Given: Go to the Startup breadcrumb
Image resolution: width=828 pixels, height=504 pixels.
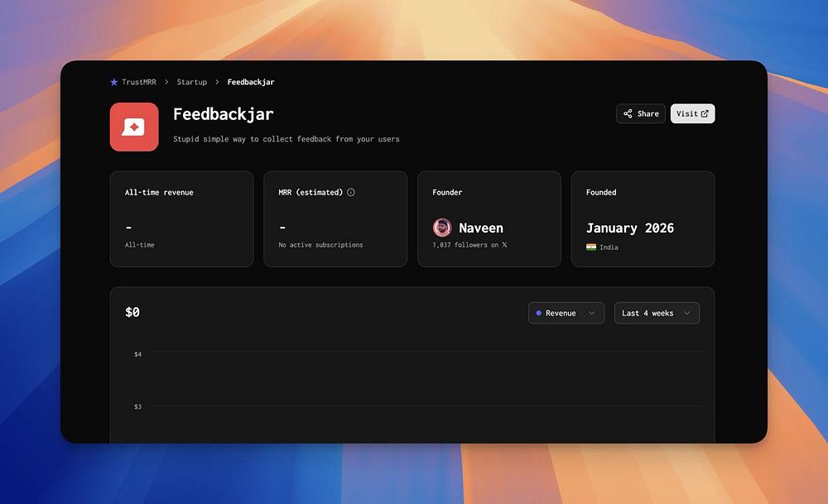Looking at the screenshot, I should click(x=192, y=82).
